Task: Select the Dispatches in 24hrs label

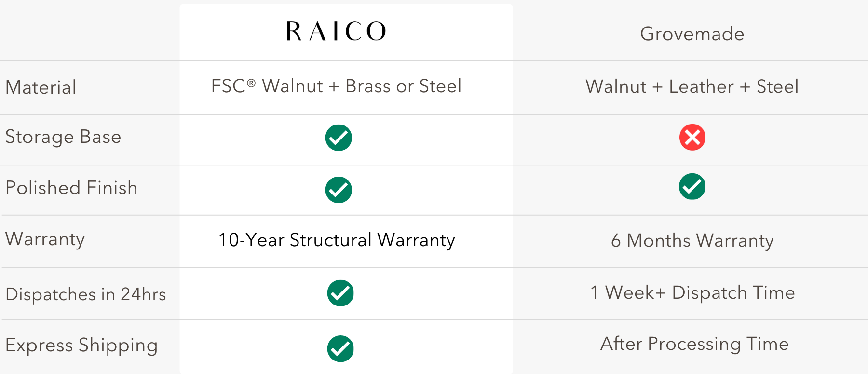Action: click(86, 294)
